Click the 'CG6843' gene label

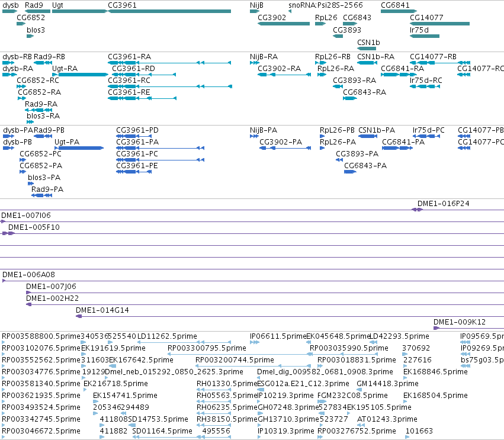click(x=357, y=17)
